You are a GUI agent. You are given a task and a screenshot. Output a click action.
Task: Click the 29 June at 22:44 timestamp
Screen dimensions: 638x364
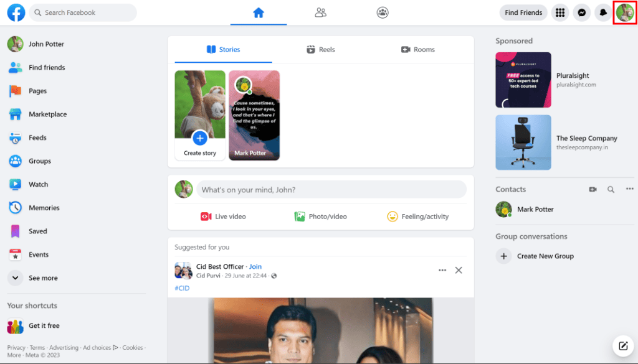245,276
